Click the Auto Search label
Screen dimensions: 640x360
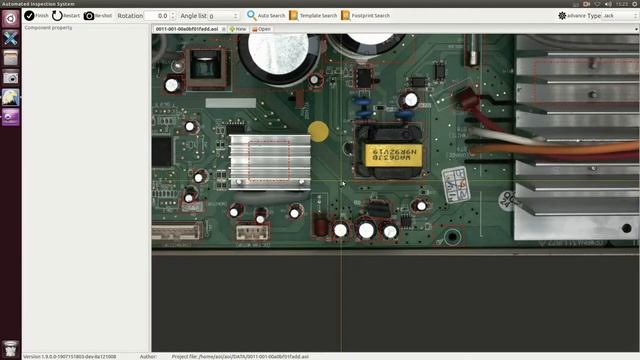point(271,16)
